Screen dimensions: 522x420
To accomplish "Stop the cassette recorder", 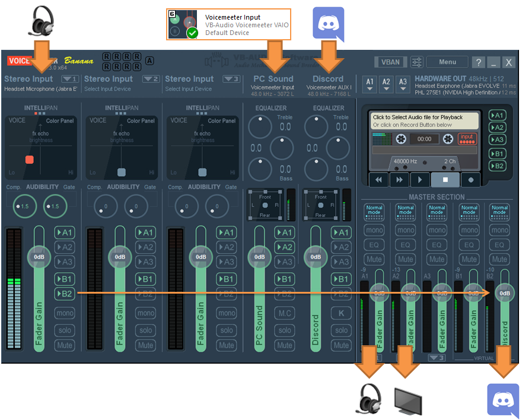I will pos(445,180).
